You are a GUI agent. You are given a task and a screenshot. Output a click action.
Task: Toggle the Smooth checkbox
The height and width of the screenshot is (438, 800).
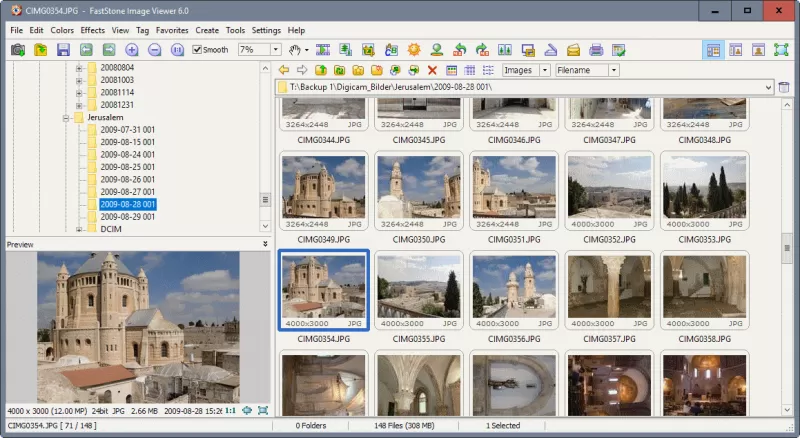pyautogui.click(x=198, y=49)
